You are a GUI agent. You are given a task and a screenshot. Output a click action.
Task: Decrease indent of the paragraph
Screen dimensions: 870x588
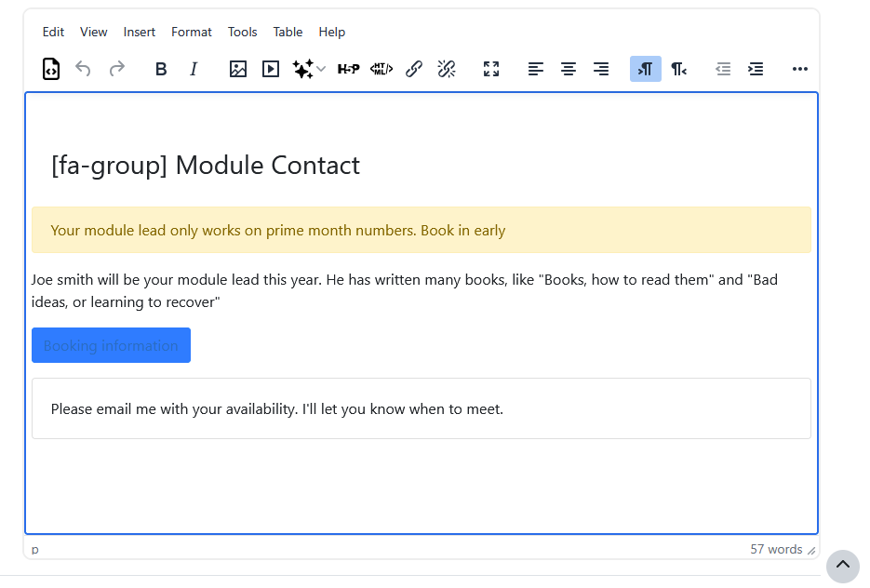pos(723,69)
